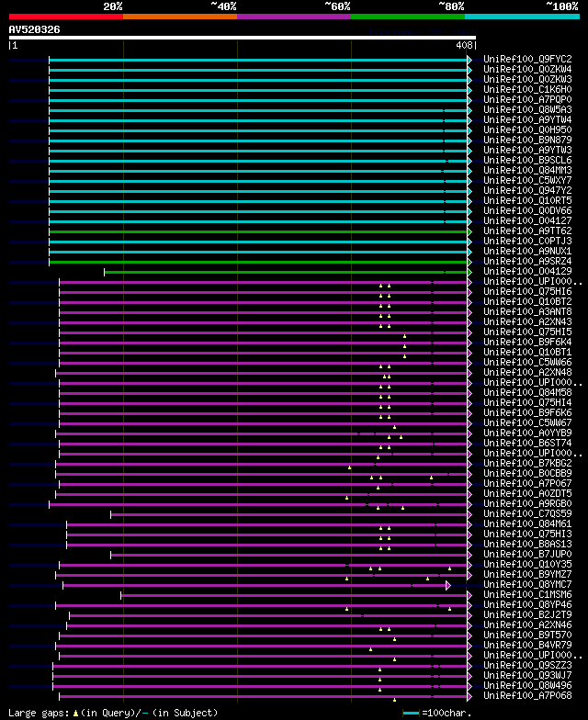Image resolution: width=588 pixels, height=720 pixels.
Task: Pick the UniRef100_Q75HI6 label
Action: tap(527, 292)
